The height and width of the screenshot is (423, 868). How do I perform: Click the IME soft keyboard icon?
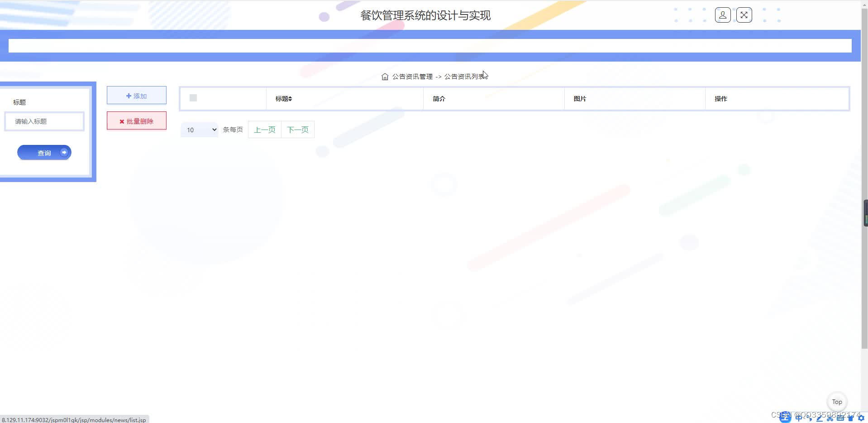(x=840, y=418)
